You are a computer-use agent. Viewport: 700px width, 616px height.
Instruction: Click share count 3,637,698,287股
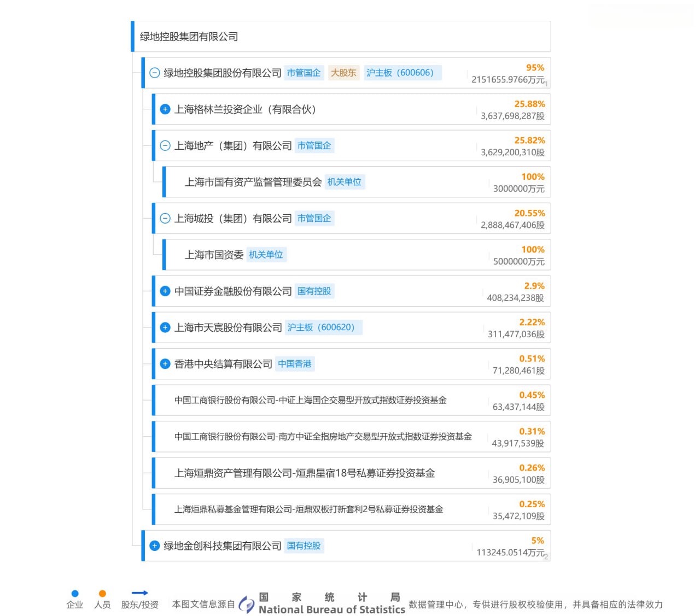pos(512,116)
